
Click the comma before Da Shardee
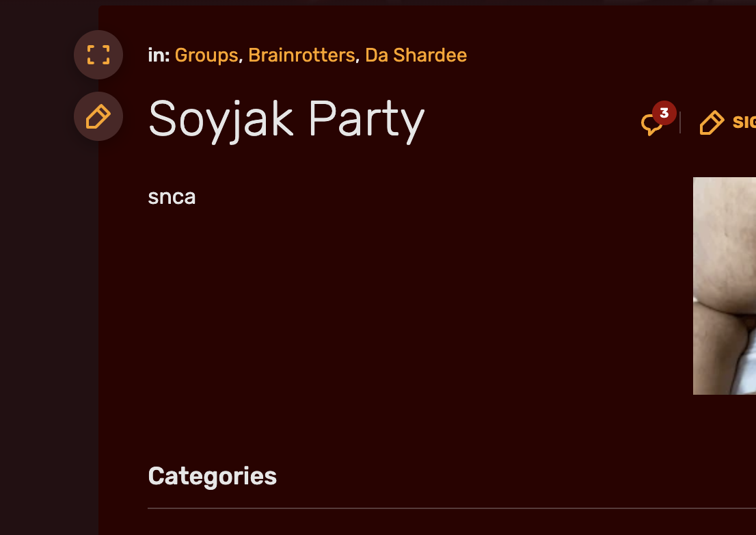[357, 57]
